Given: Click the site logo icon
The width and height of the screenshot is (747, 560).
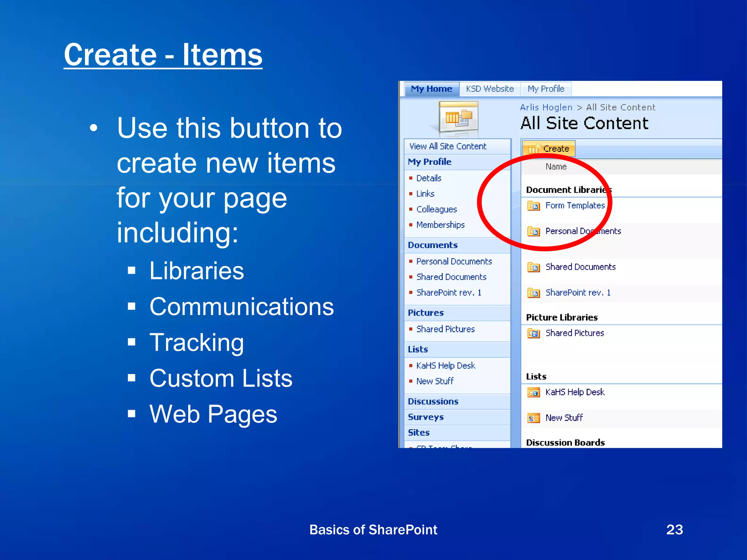Looking at the screenshot, I should point(458,117).
